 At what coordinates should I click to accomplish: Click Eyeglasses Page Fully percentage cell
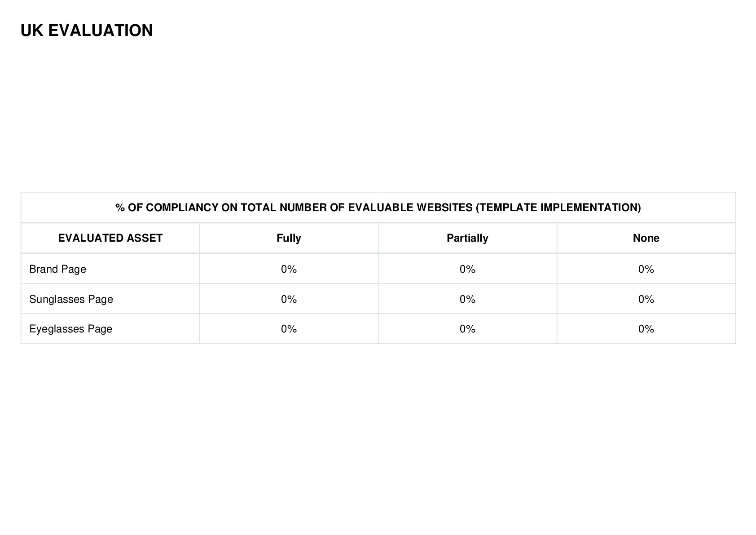289,329
